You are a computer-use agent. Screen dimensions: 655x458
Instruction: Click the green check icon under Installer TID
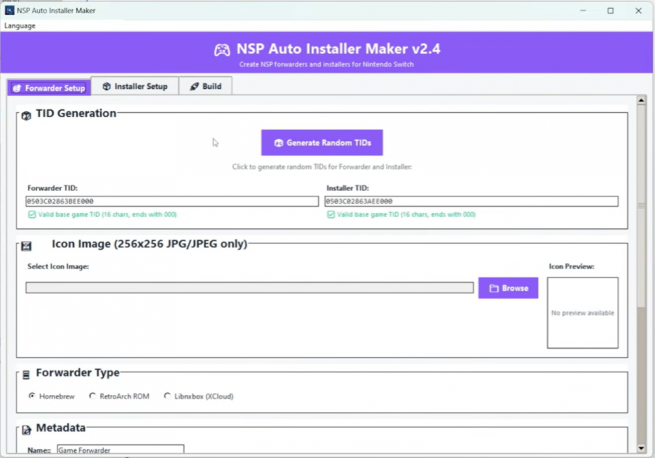331,214
